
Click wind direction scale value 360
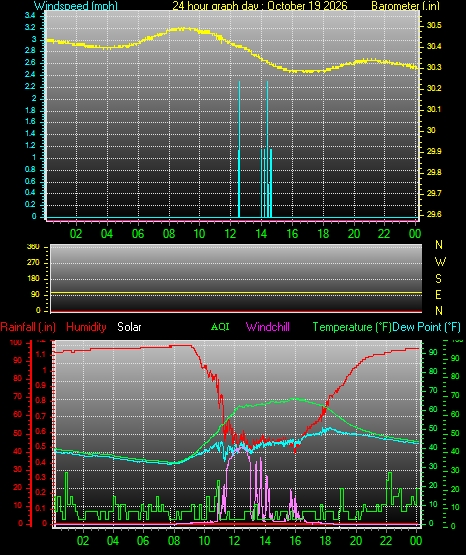coord(34,247)
